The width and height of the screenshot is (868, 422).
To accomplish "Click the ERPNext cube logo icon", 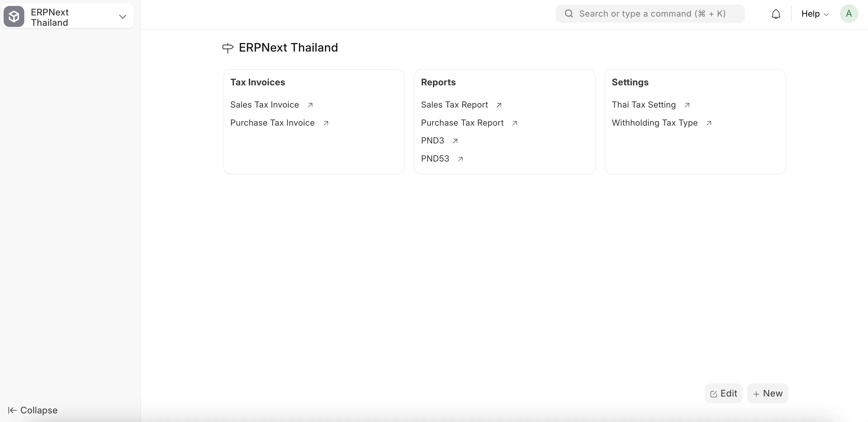I will 14,16.
